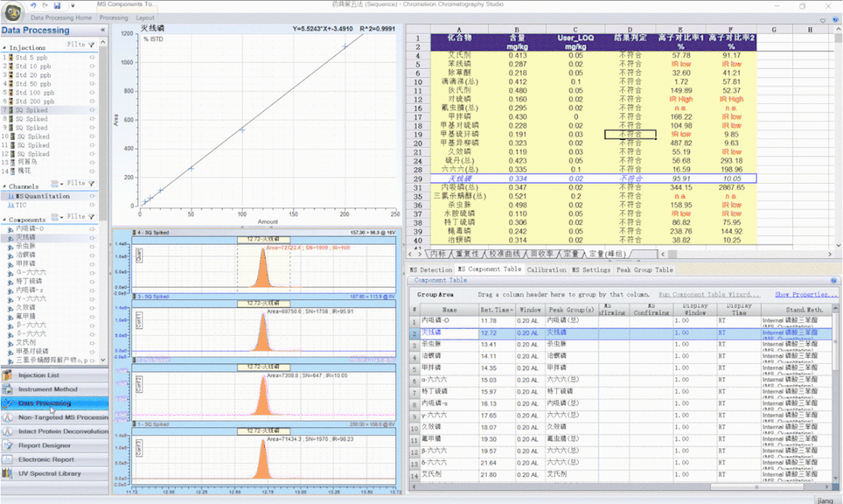Viewport: 843px width, 504px height.
Task: Open the UV Spectral Library icon
Action: [x=9, y=474]
